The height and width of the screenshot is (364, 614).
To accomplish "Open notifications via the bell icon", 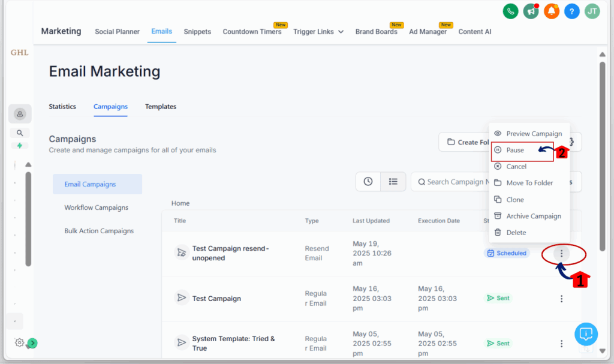I will (551, 11).
